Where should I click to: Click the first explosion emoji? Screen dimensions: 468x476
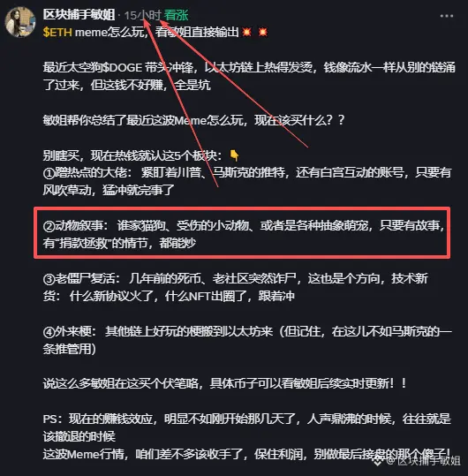[x=246, y=32]
